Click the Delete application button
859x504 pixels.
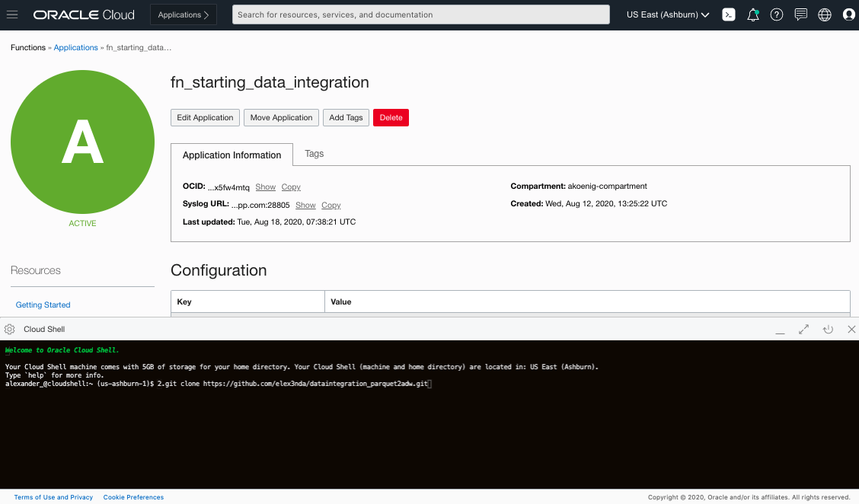pos(391,117)
